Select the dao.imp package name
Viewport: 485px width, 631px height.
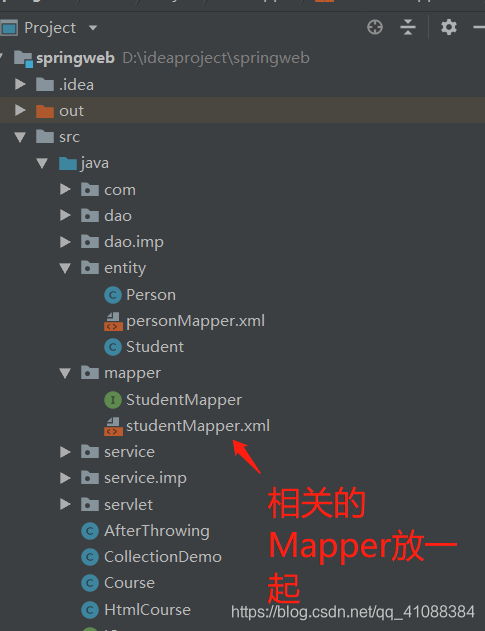(134, 242)
